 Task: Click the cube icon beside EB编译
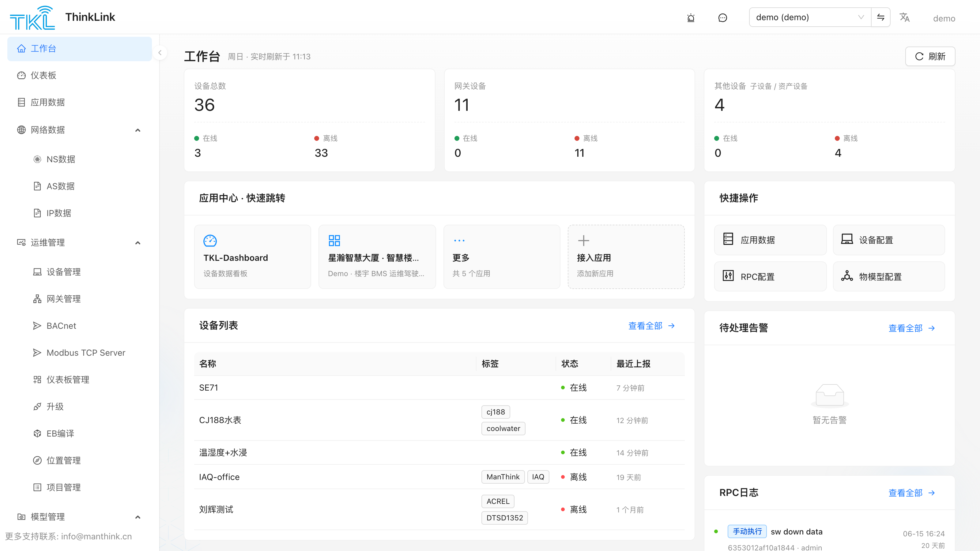click(37, 433)
